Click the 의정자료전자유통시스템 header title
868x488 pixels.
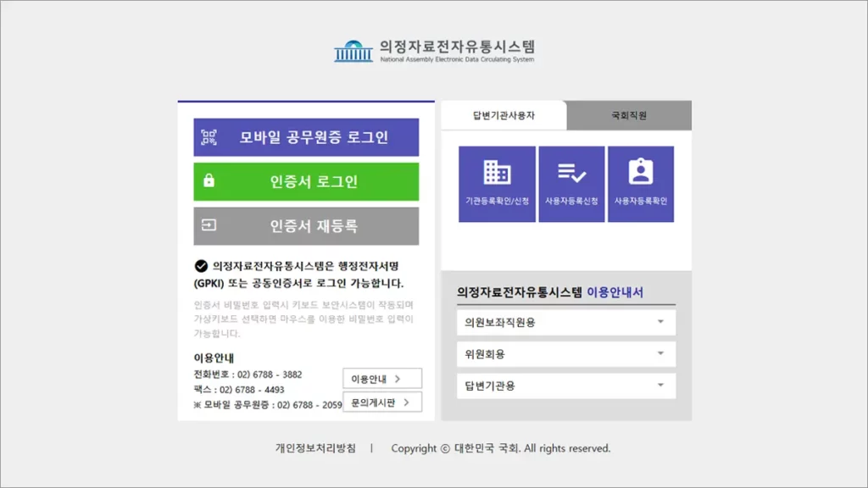point(457,47)
